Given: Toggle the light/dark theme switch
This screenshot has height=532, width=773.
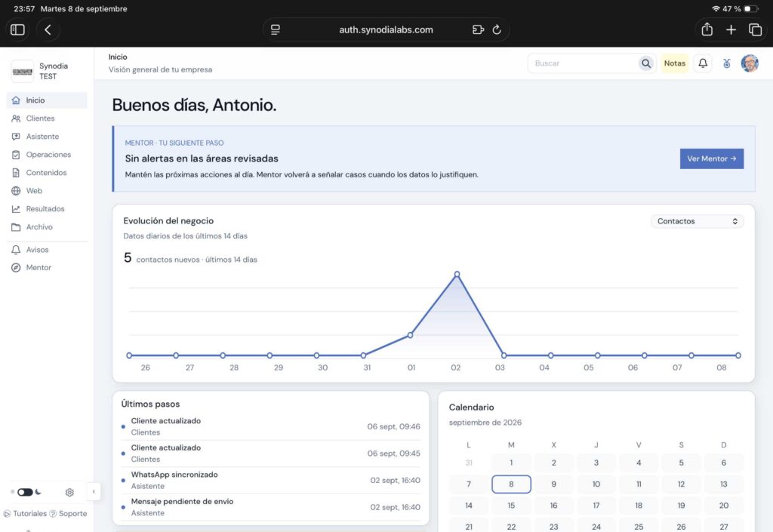Looking at the screenshot, I should 25,492.
